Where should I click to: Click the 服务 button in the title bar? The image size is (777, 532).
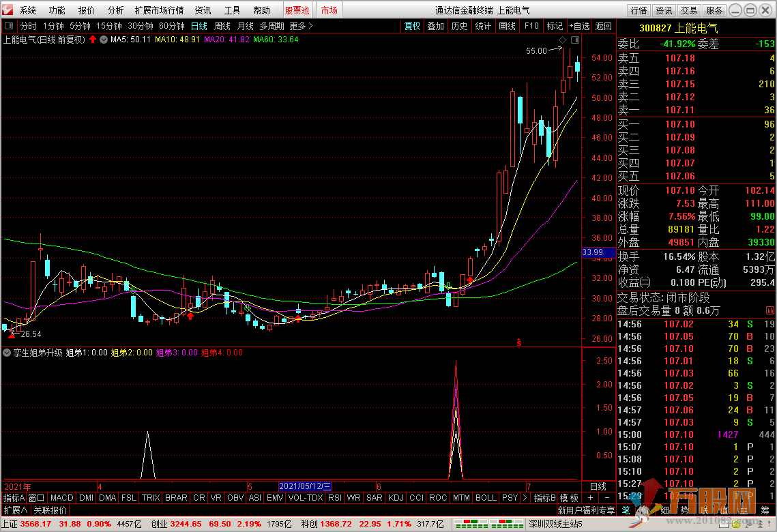tap(714, 10)
